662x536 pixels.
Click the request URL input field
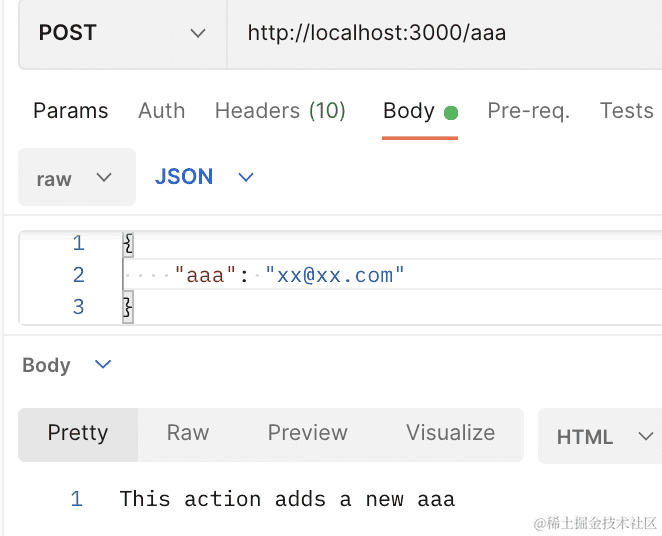[440, 33]
